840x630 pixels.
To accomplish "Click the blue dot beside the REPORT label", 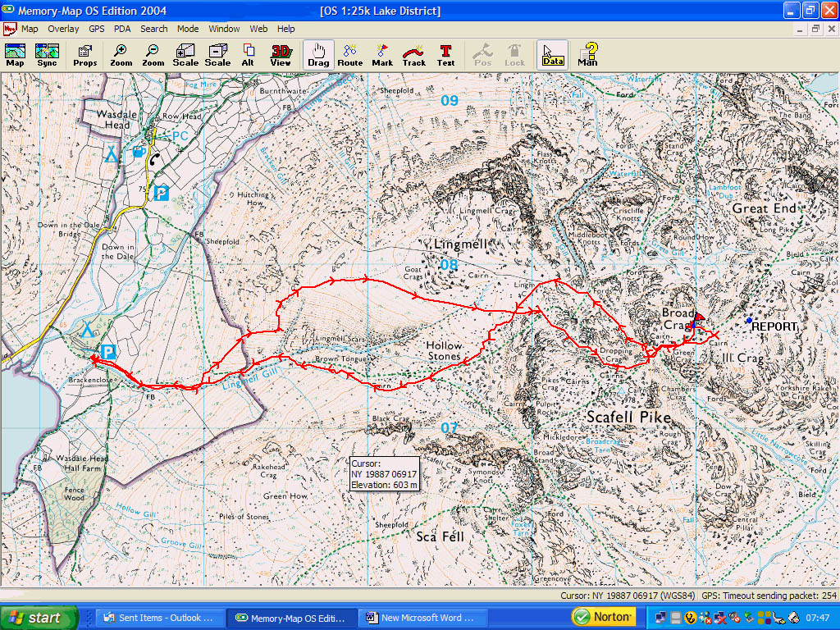I will [x=749, y=321].
